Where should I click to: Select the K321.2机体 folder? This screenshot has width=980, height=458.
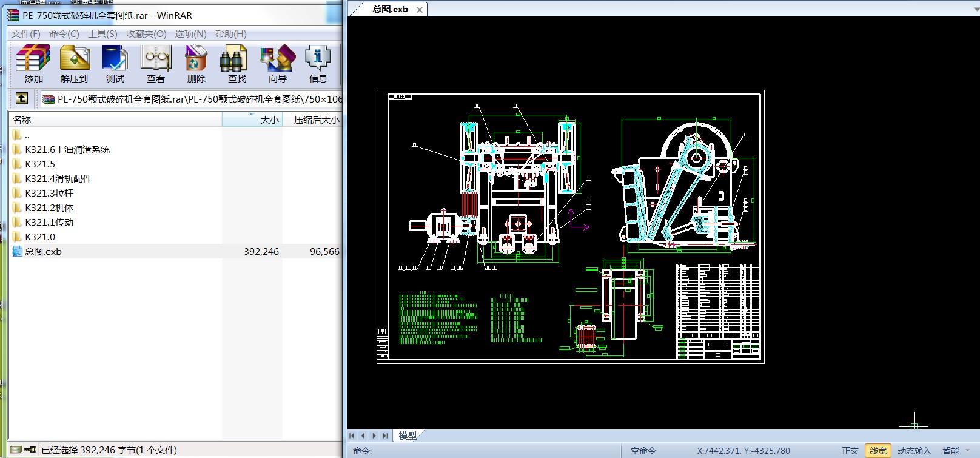click(49, 207)
